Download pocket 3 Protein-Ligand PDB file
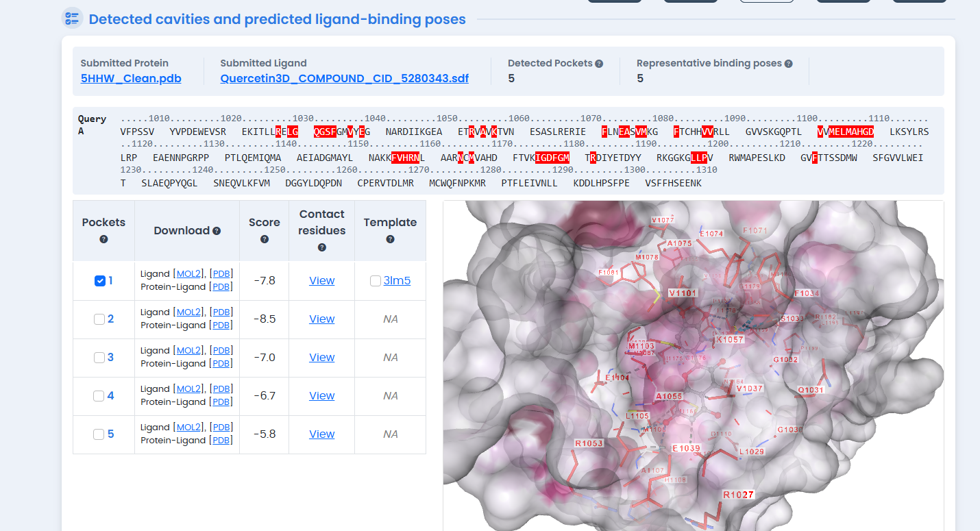 221,364
